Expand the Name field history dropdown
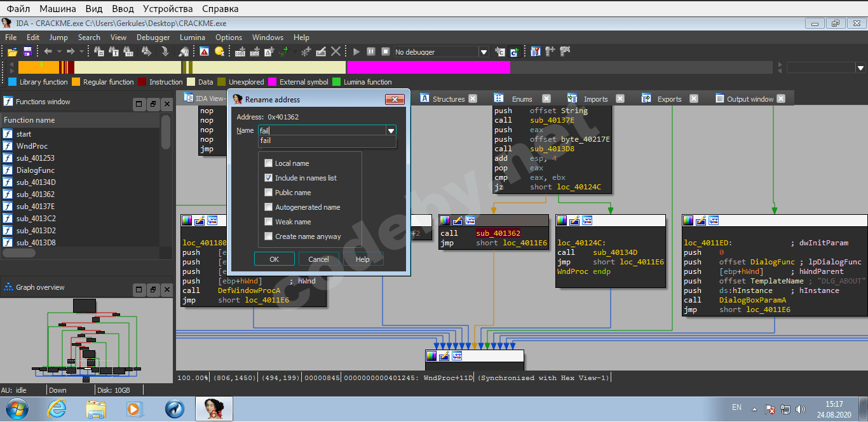 point(391,130)
